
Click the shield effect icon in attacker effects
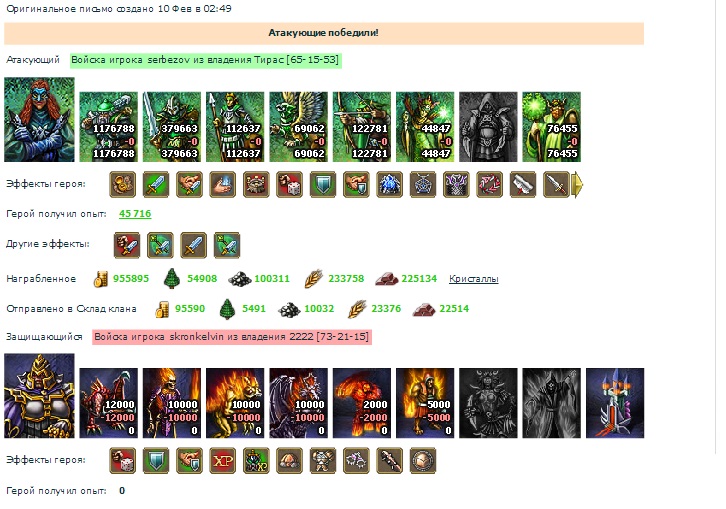323,184
